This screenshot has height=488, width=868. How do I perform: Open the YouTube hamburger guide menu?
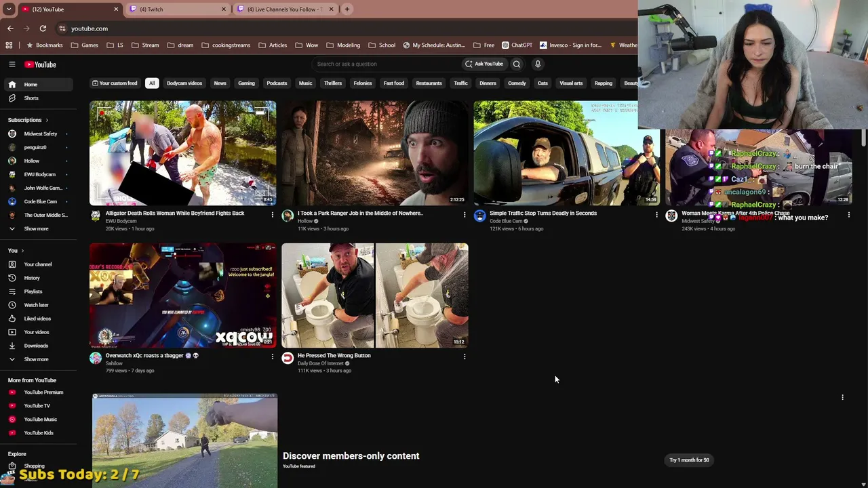12,64
